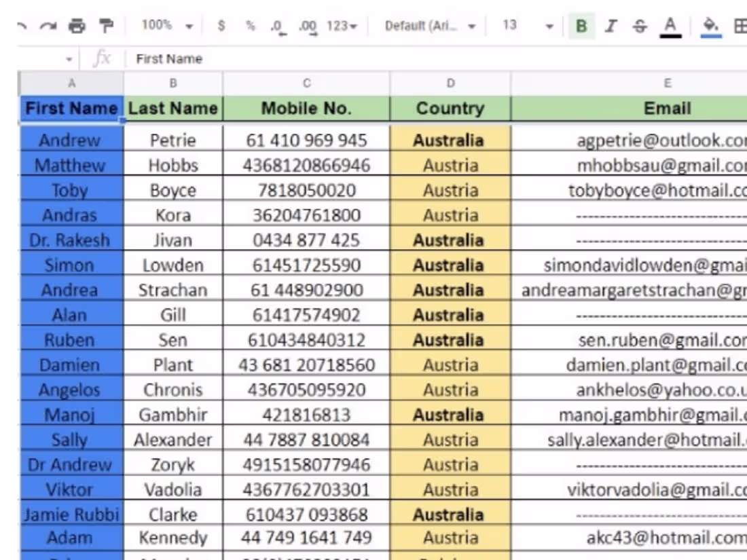The width and height of the screenshot is (747, 560).
Task: Open the Name box dropdown arrow
Action: (69, 59)
